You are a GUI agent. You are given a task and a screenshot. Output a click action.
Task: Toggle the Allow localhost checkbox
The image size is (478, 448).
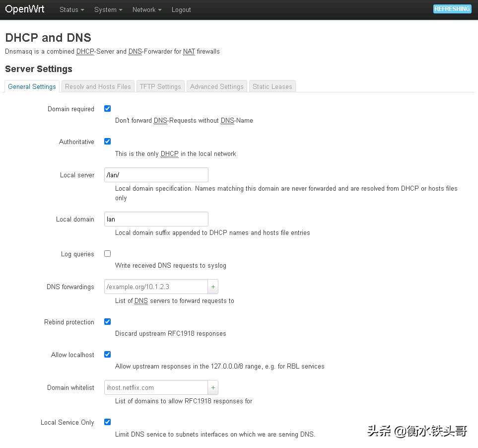pyautogui.click(x=107, y=354)
